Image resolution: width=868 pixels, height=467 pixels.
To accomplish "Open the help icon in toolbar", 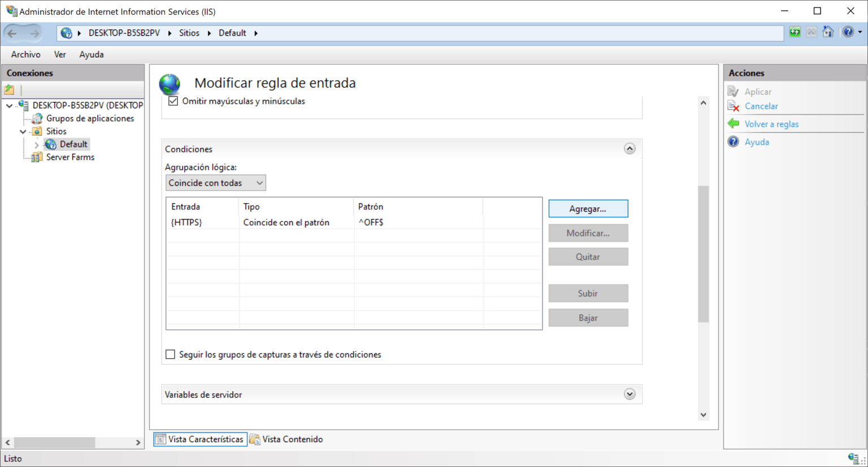I will point(848,32).
